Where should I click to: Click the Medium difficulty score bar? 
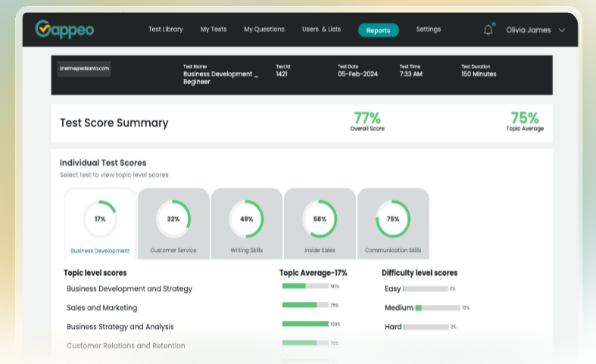[437, 308]
